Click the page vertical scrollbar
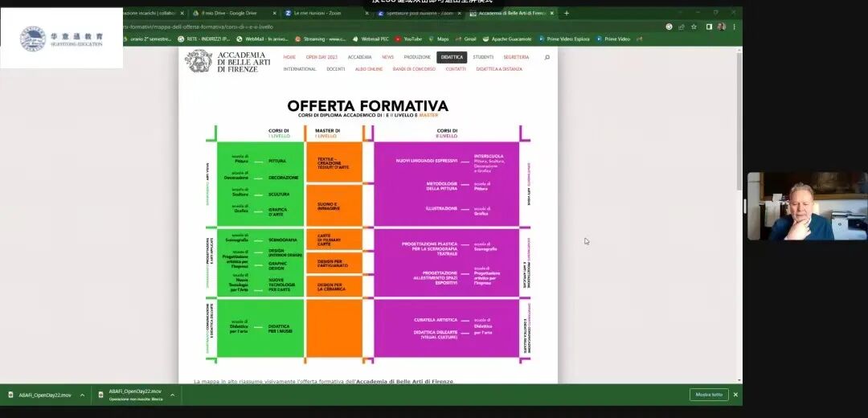 click(739, 122)
